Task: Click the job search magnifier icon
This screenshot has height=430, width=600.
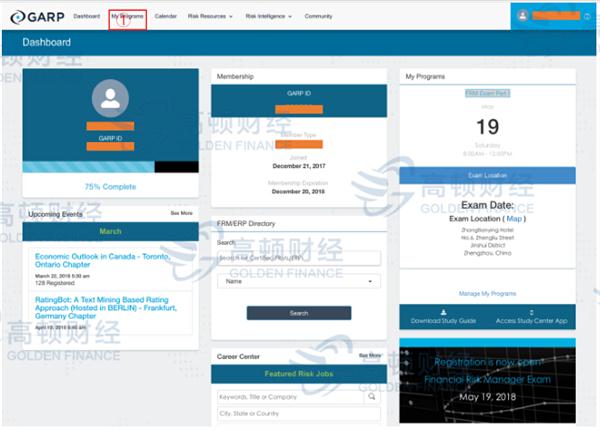Action: click(372, 397)
